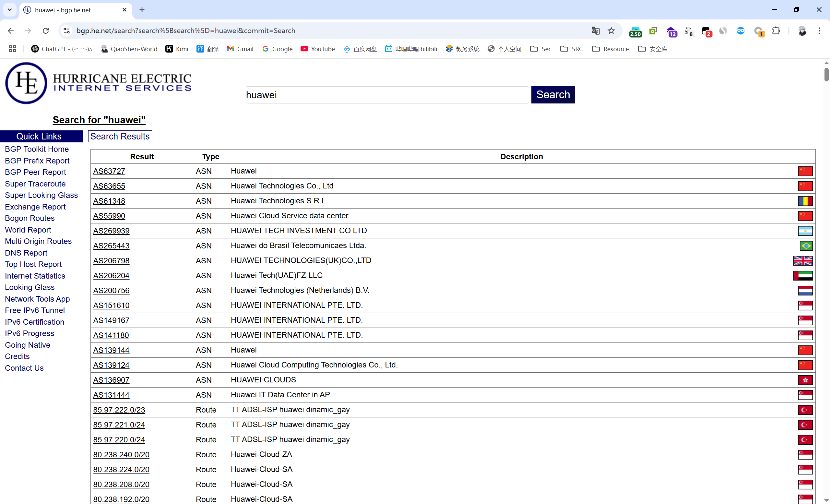This screenshot has height=504, width=830.
Task: Open the Resource bookmarks folder
Action: pos(610,49)
